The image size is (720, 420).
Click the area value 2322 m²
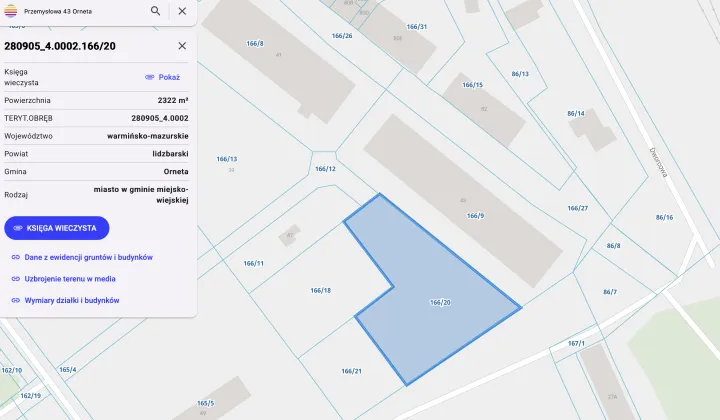(x=173, y=100)
